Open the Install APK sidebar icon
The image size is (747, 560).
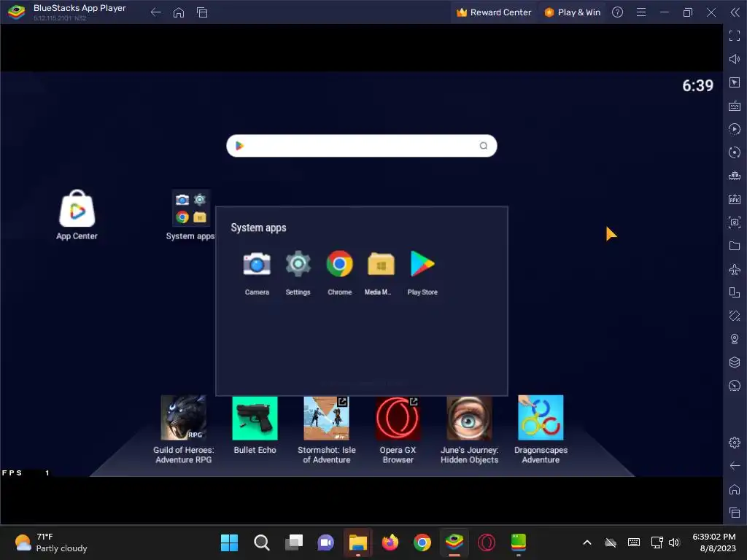click(x=735, y=199)
